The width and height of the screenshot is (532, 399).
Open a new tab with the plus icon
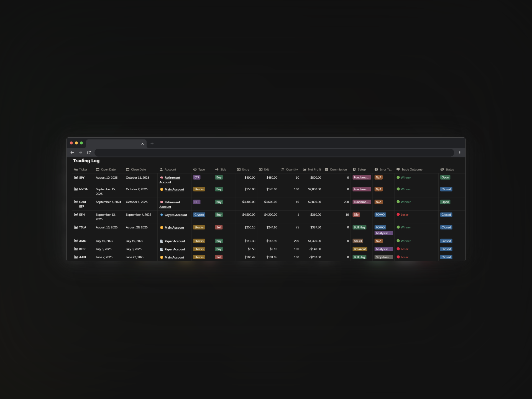pyautogui.click(x=152, y=144)
